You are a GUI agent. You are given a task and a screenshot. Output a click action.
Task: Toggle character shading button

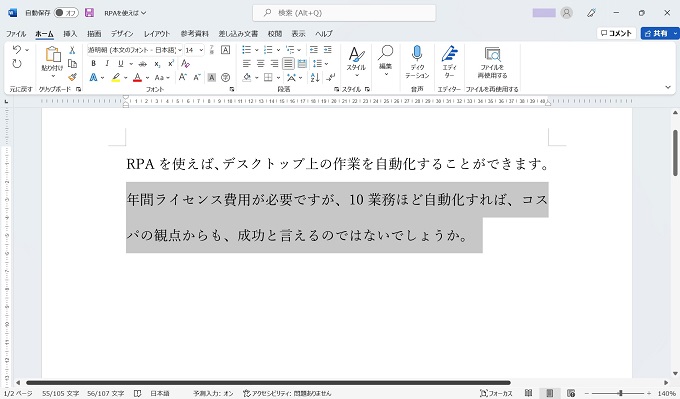(x=212, y=78)
